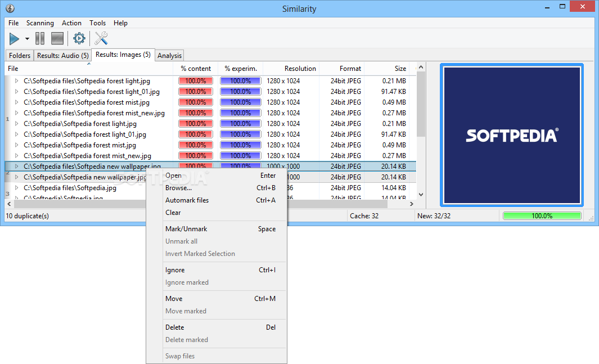Viewport: 599px width, 364px height.
Task: Choose Clear in the context menu
Action: click(217, 212)
